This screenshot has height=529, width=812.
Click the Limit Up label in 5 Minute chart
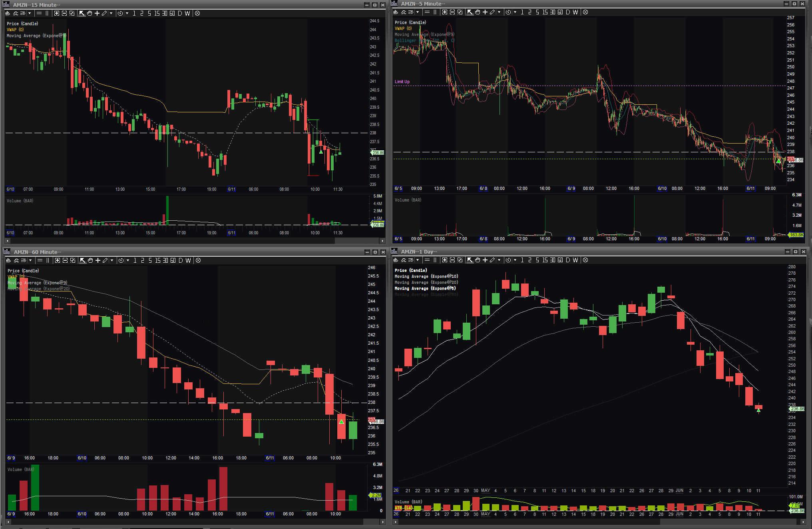point(402,82)
